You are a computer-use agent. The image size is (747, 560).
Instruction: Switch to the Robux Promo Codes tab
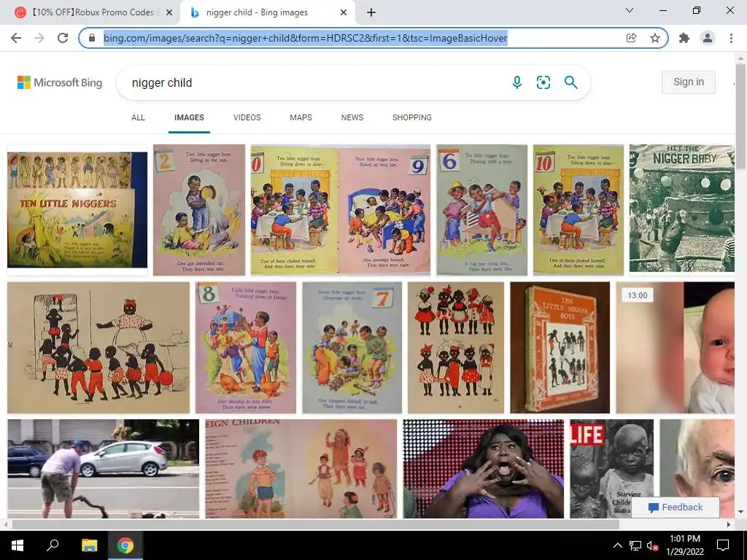click(93, 12)
